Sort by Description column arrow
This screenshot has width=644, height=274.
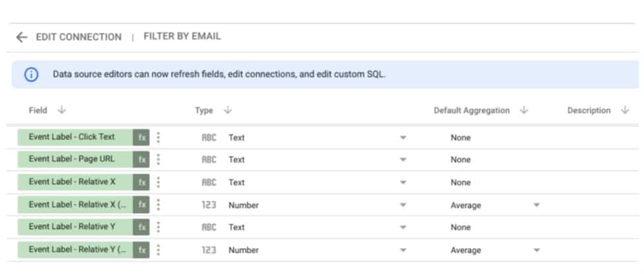click(x=625, y=110)
